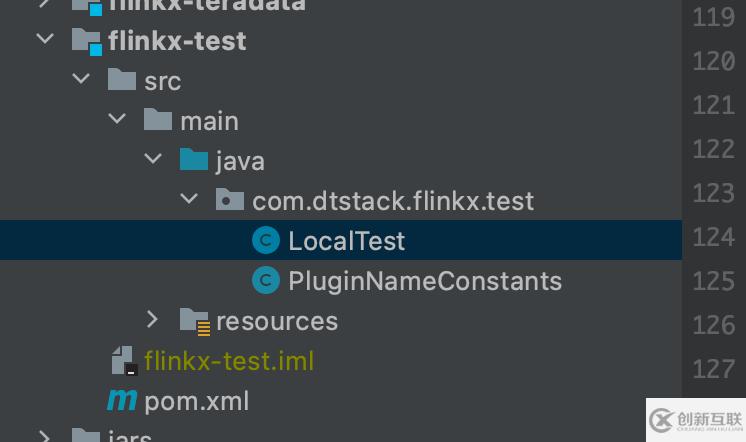The width and height of the screenshot is (746, 442).
Task: Click the java source root folder icon
Action: pos(193,160)
